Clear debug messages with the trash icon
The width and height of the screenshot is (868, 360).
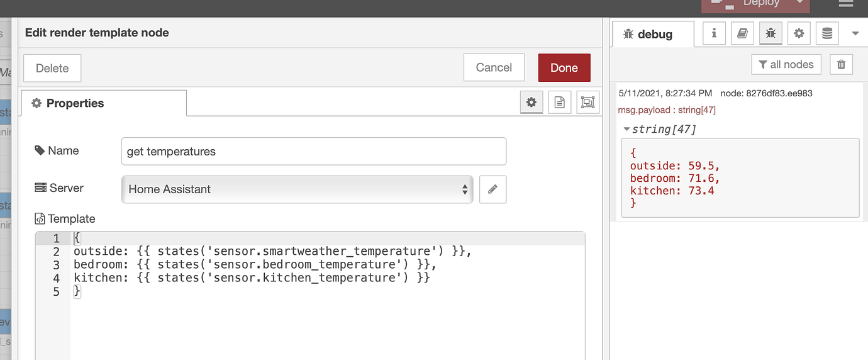842,64
